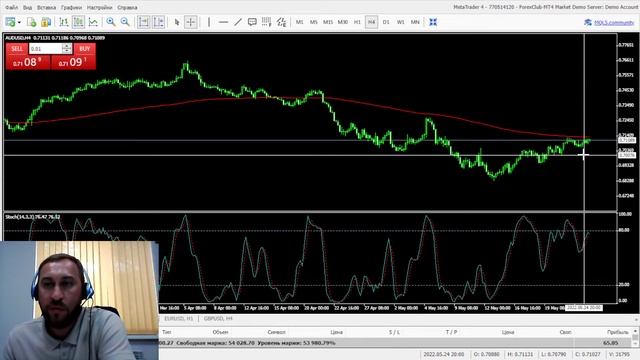Zoom in on the chart
Image resolution: width=640 pixels, height=360 pixels.
point(111,22)
